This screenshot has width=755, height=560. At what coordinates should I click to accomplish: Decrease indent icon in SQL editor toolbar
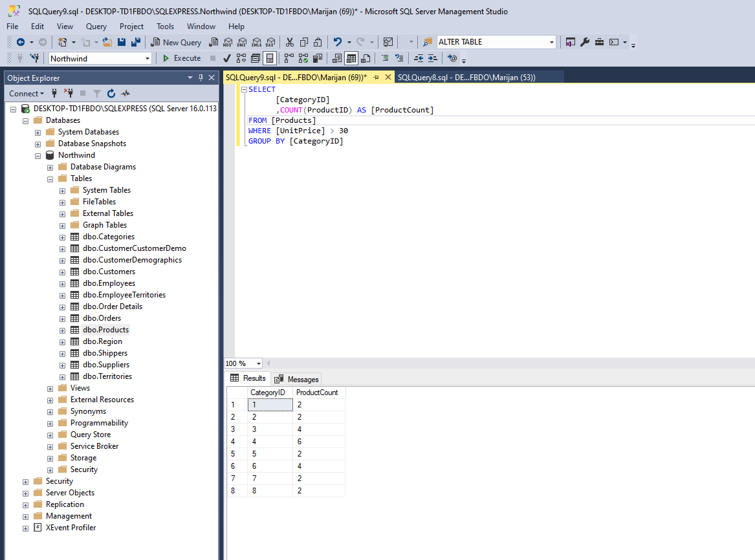tap(419, 58)
